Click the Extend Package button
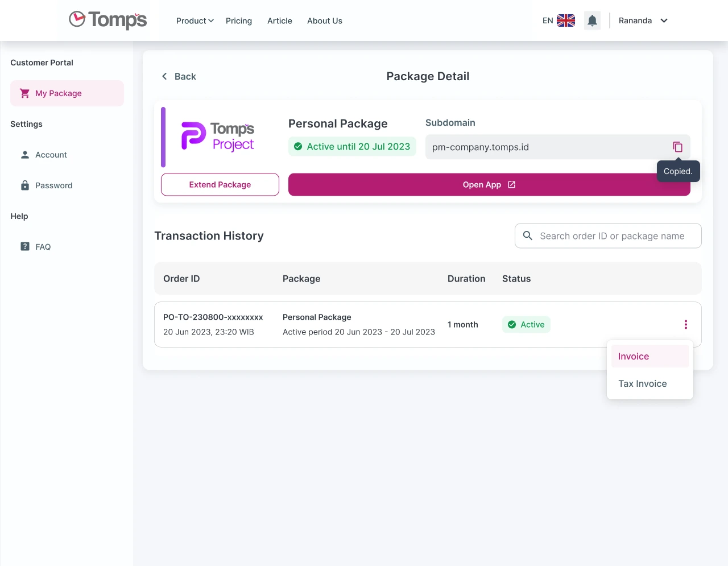The height and width of the screenshot is (566, 728). [220, 184]
